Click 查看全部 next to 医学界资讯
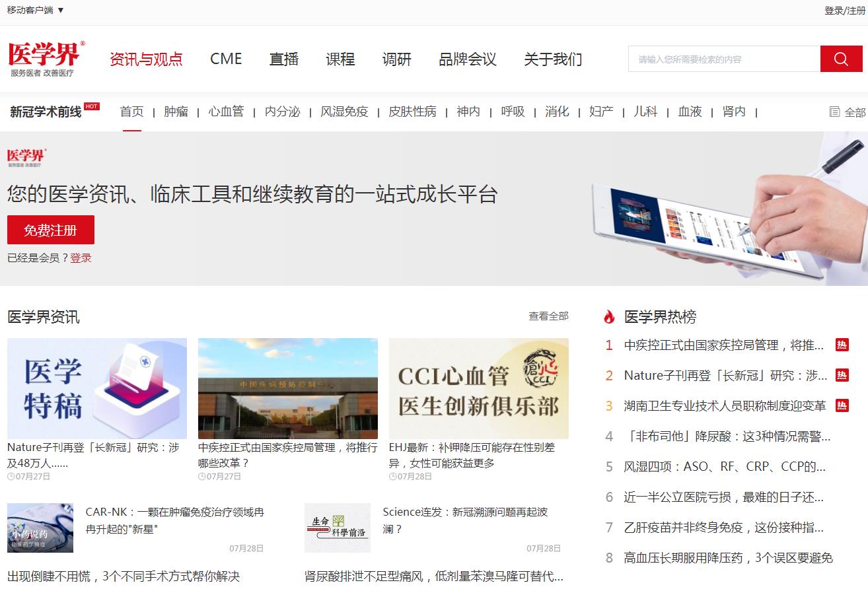Image resolution: width=868 pixels, height=591 pixels. tap(548, 316)
